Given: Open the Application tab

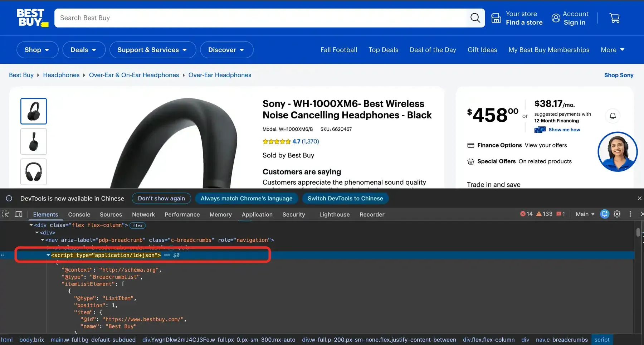Looking at the screenshot, I should point(257,214).
